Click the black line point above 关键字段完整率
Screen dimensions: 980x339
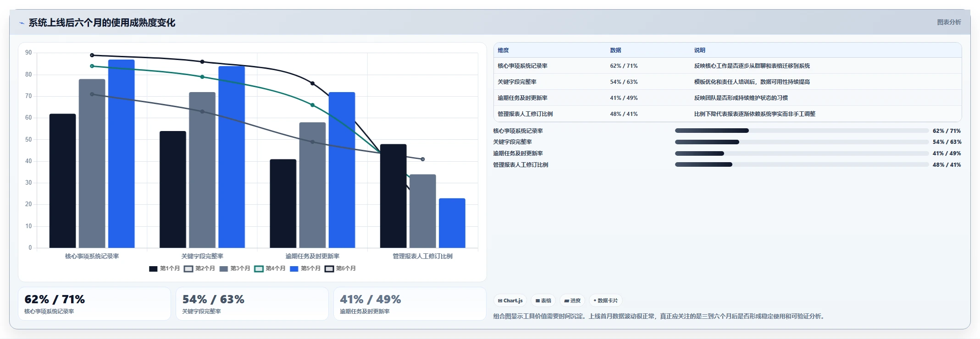[202, 62]
